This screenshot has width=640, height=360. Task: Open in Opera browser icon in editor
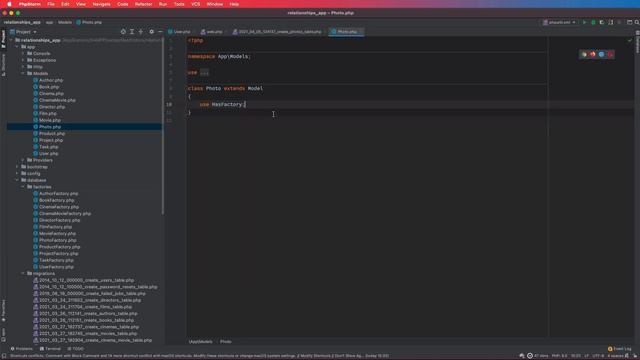click(x=611, y=54)
